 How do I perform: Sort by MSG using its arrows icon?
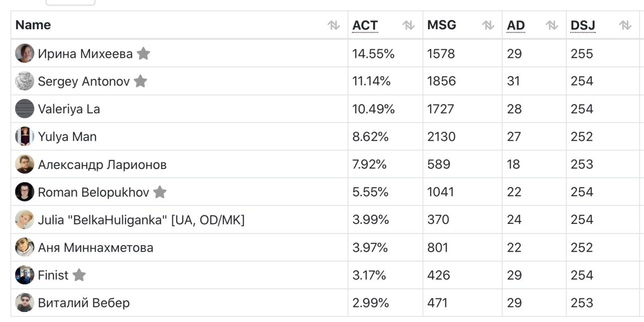coord(488,25)
